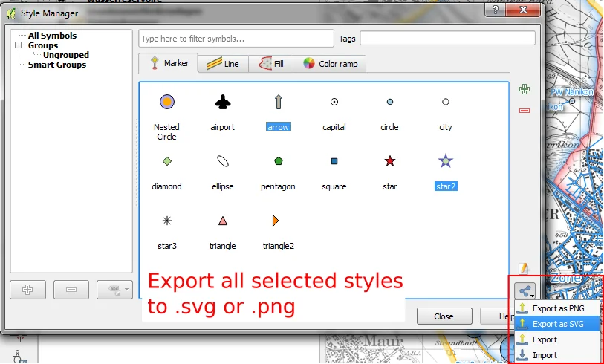The image size is (604, 364).
Task: Click the red minus remove symbol icon
Action: tap(525, 111)
